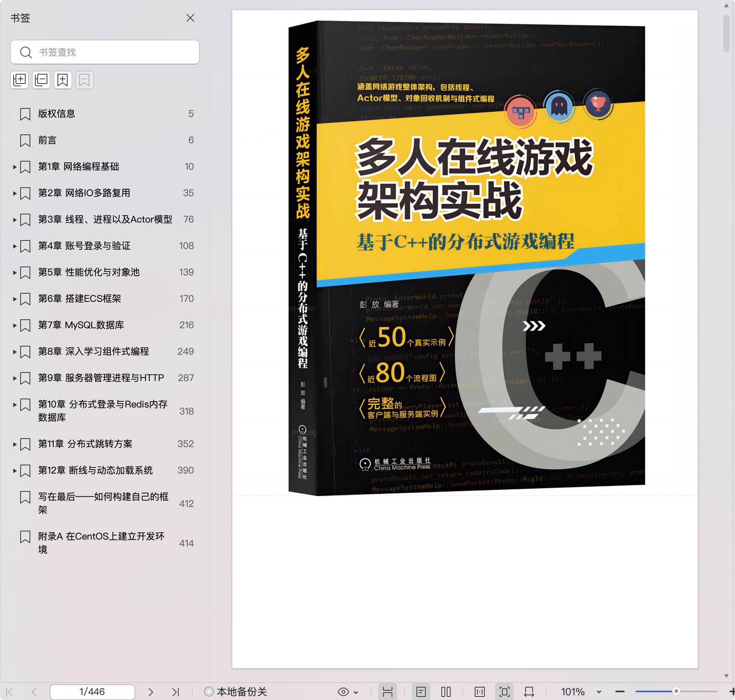Go to the next page arrow
The image size is (735, 700).
(151, 692)
